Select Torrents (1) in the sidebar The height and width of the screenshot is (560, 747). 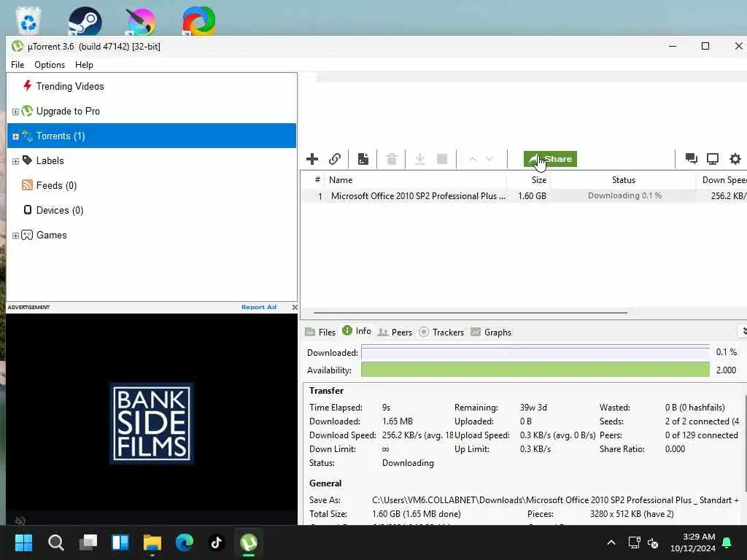click(x=152, y=136)
